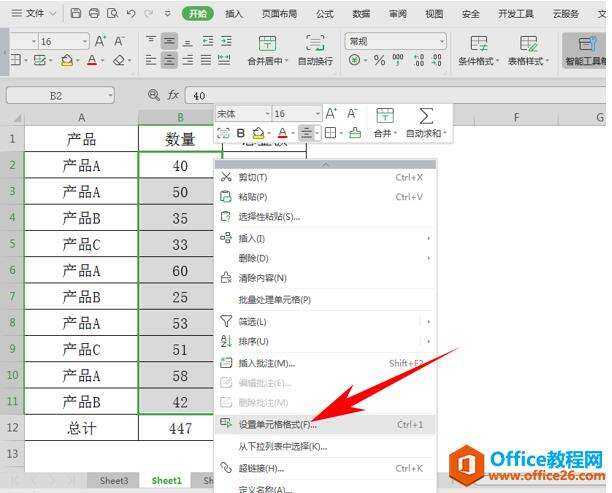
Task: Open the number format (常规) dropdown
Action: pyautogui.click(x=442, y=41)
